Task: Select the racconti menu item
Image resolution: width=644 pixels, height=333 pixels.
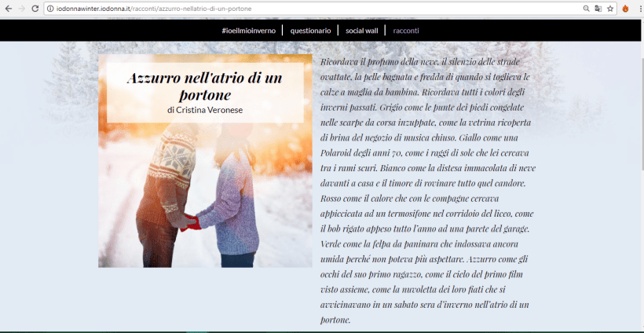Action: tap(406, 31)
